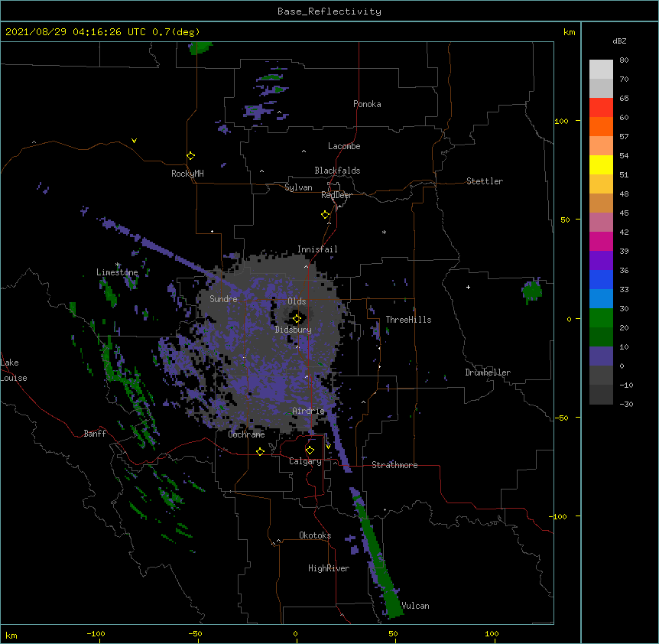The width and height of the screenshot is (659, 644).
Task: Pick the yellow 54 dBZ legend swatch
Action: click(x=601, y=164)
